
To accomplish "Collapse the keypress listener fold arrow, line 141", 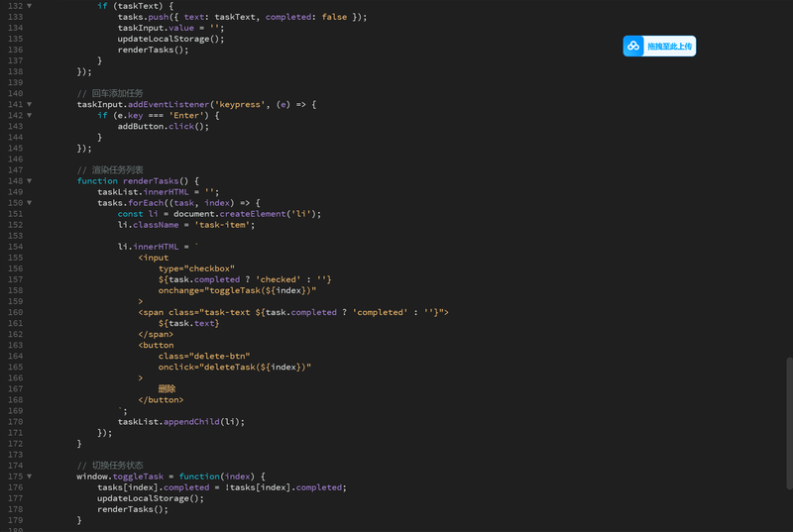I will click(x=30, y=105).
